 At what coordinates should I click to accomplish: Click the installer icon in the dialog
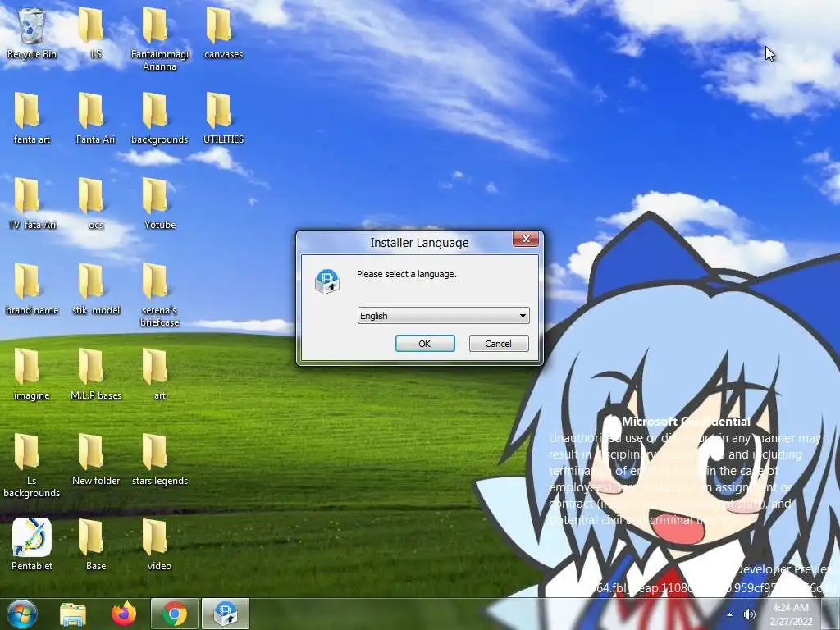(x=327, y=281)
